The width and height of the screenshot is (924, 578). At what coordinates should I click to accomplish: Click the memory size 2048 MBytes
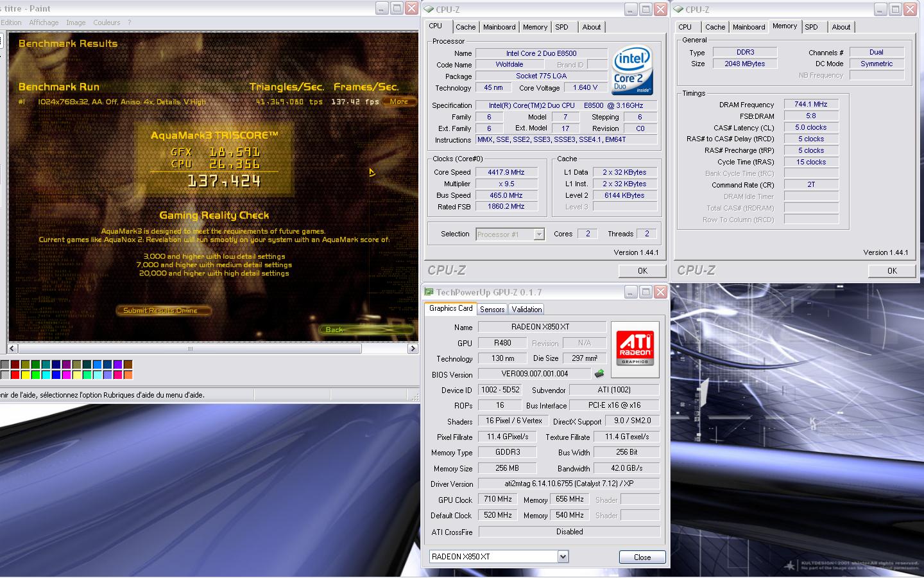[745, 64]
